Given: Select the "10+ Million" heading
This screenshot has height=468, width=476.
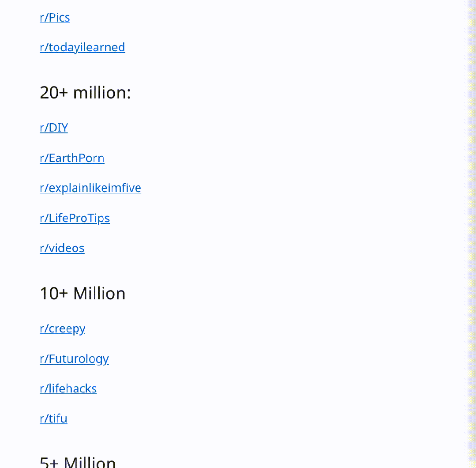Looking at the screenshot, I should [x=82, y=294].
